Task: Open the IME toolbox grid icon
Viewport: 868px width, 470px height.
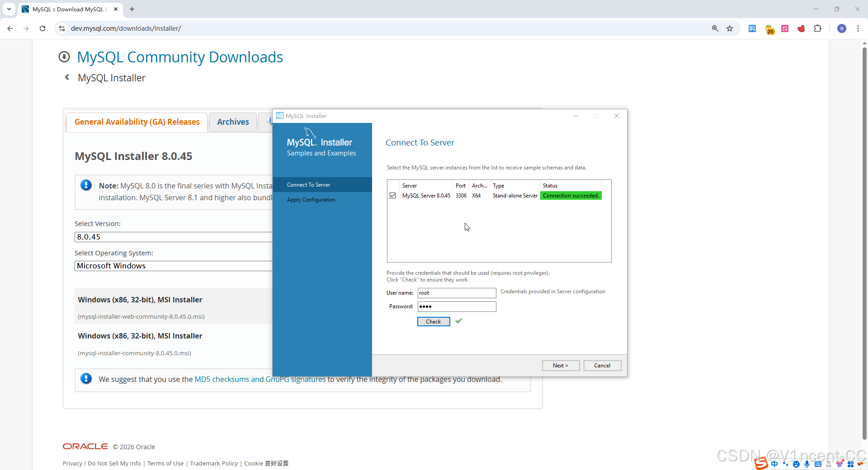Action: [850, 464]
